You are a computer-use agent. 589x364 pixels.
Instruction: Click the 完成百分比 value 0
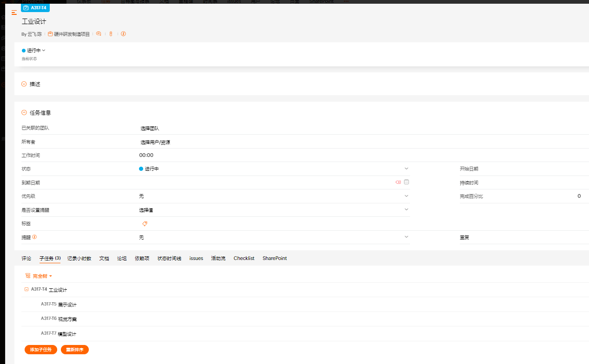click(579, 196)
